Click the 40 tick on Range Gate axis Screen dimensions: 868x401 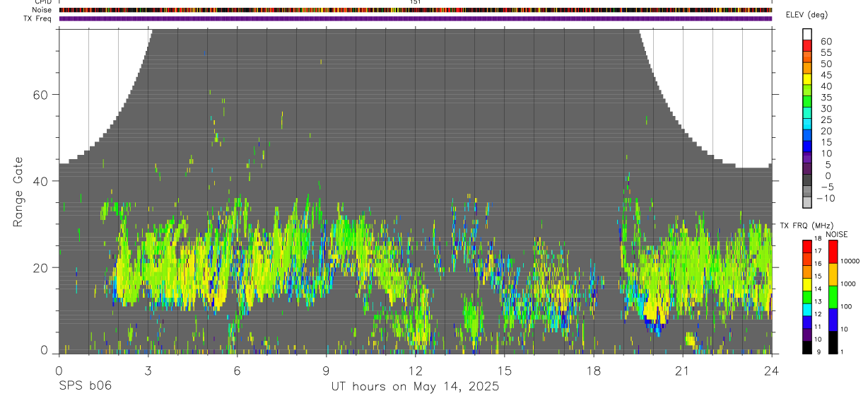tap(42, 181)
